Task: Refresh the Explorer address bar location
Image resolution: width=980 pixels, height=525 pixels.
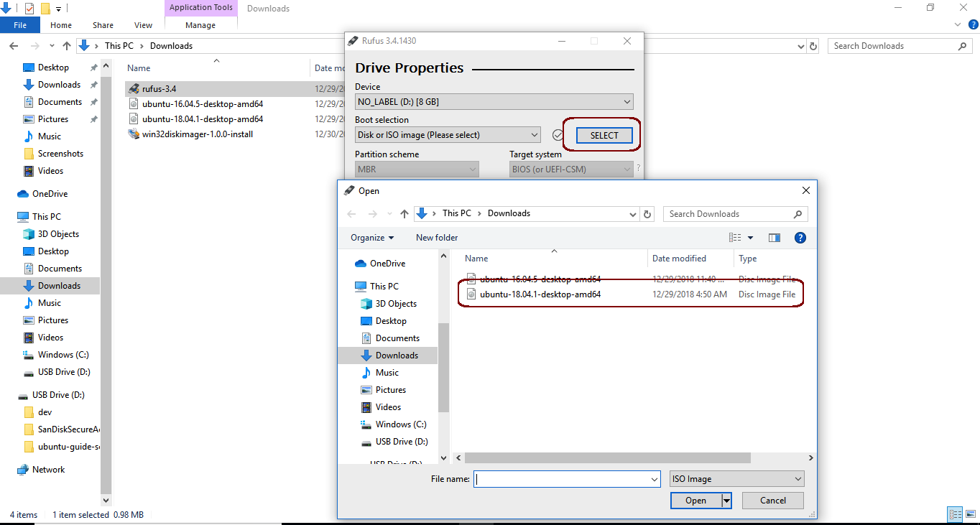Action: coord(813,46)
